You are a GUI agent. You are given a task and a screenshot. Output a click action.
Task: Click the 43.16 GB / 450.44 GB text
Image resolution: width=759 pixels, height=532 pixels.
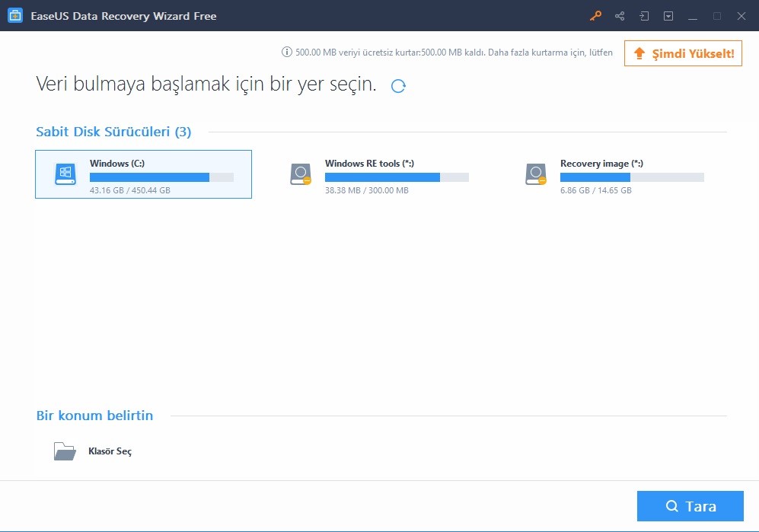point(129,190)
